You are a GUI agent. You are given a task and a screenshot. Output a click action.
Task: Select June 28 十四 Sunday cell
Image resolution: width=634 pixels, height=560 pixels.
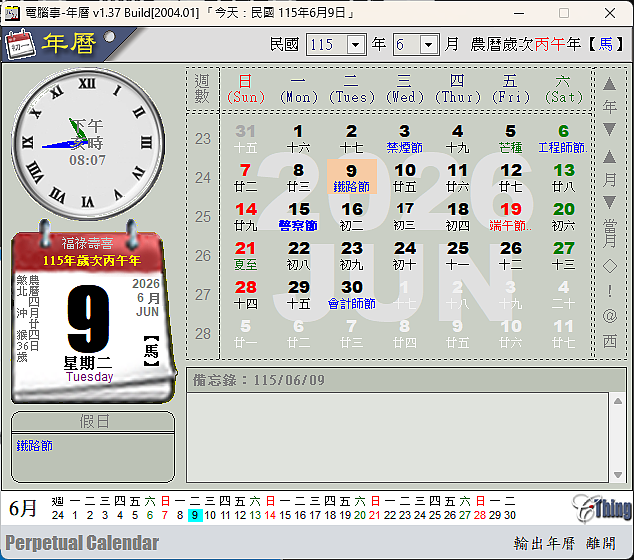click(x=245, y=294)
